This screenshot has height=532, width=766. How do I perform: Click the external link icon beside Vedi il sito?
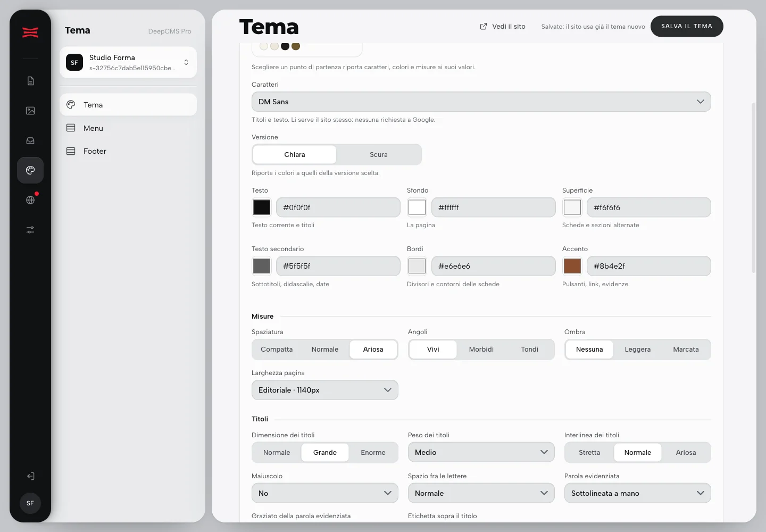point(484,26)
